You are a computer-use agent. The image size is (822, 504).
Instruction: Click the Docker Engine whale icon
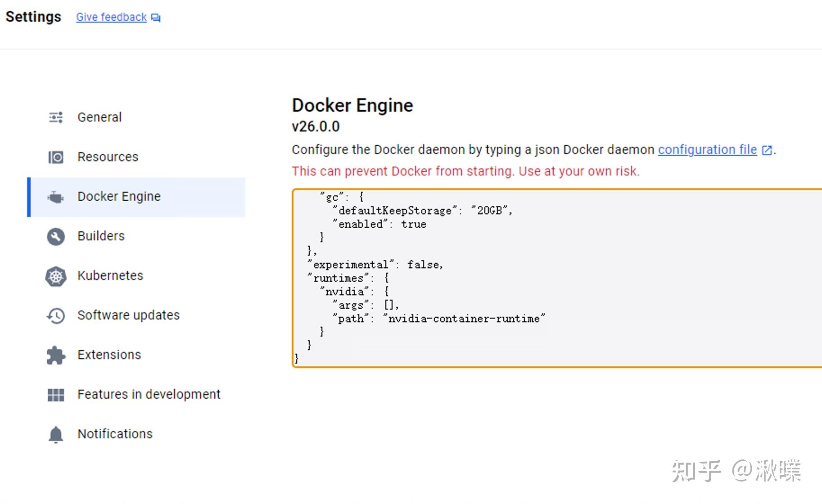[x=56, y=197]
